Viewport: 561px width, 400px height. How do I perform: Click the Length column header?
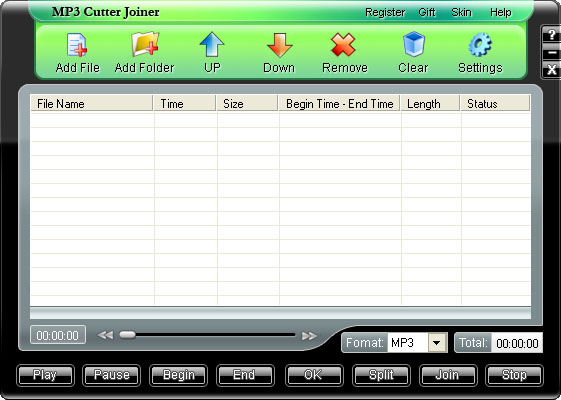[x=430, y=103]
